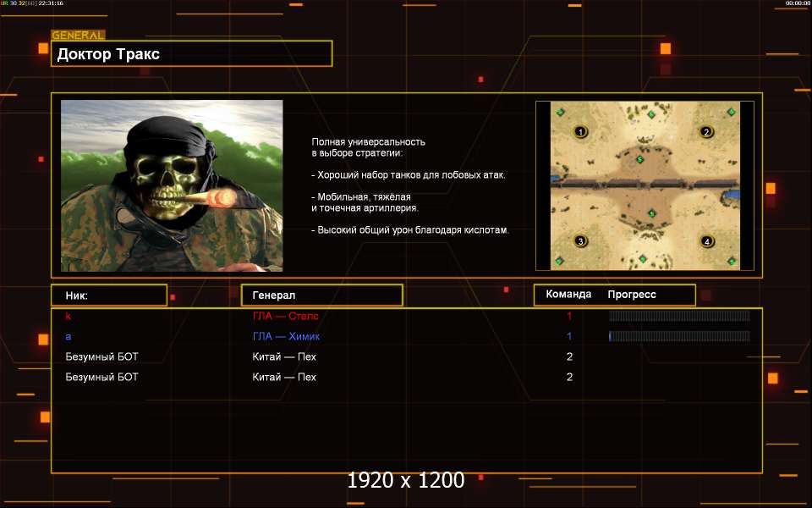
Task: Click the FPS and clock readout in the top-left corner
Action: click(32, 3)
